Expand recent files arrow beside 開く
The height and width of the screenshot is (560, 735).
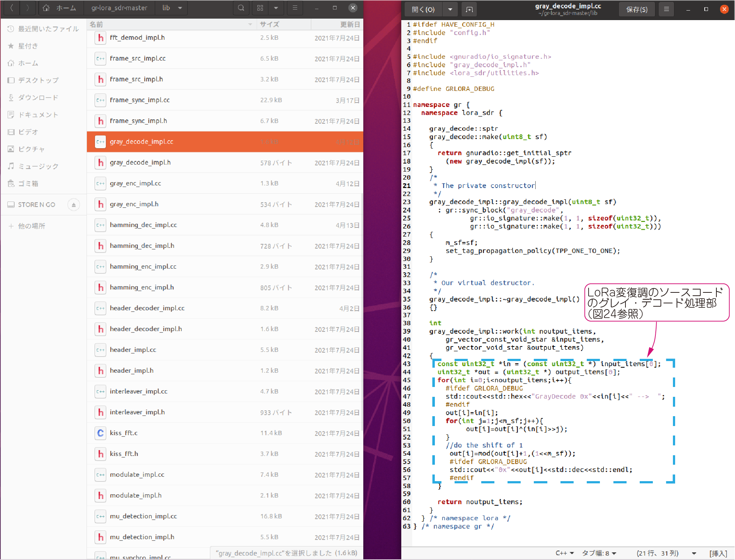click(450, 9)
